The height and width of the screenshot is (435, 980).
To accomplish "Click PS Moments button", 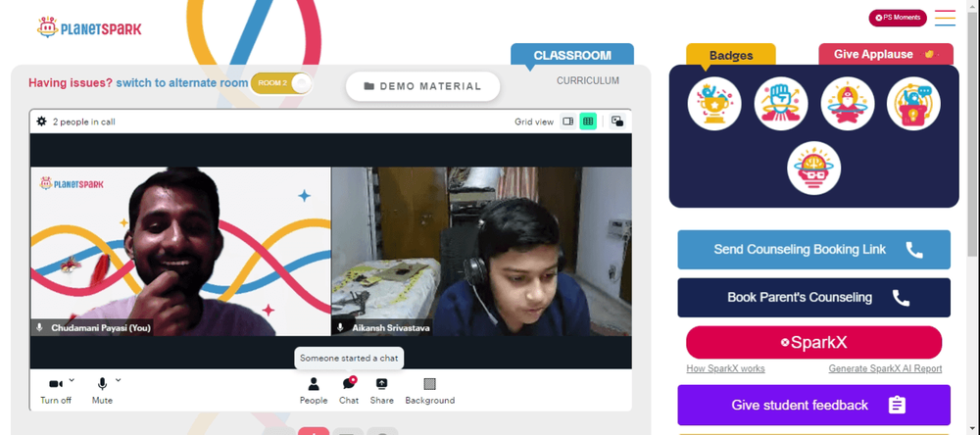I will [x=898, y=18].
